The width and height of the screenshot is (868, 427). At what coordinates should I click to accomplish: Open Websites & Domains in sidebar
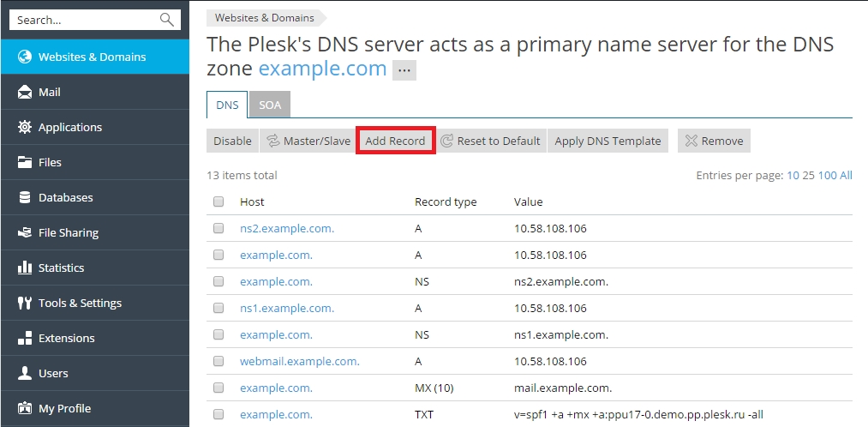[93, 57]
